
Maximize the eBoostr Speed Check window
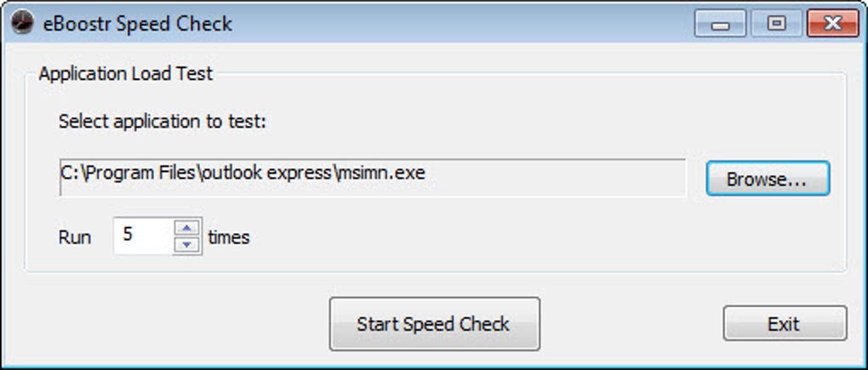(x=776, y=24)
